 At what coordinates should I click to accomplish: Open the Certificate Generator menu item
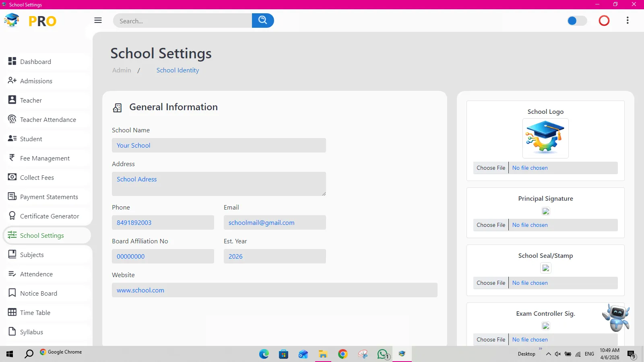click(x=47, y=216)
